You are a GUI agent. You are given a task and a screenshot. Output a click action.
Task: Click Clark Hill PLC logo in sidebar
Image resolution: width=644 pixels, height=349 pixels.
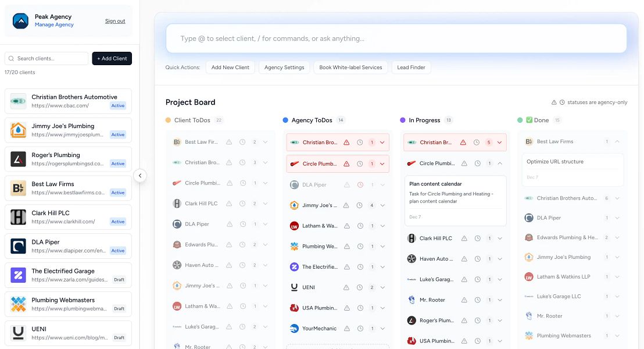18,217
